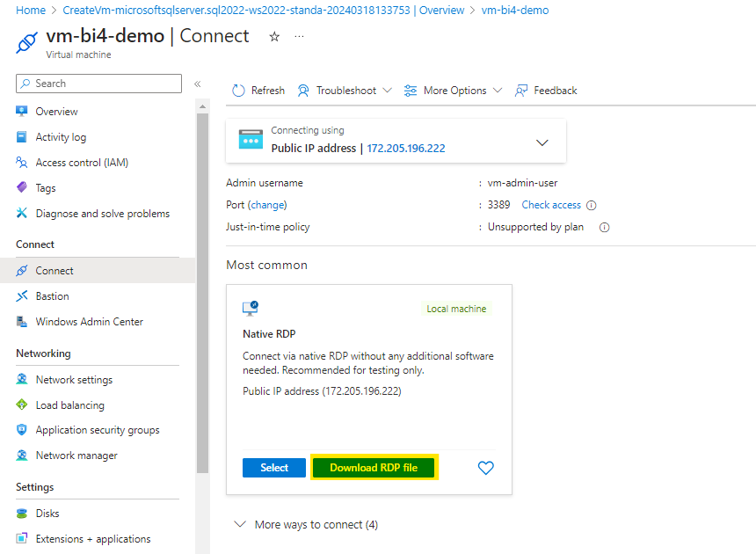Click the info icon next to Check access
The width and height of the screenshot is (756, 554).
click(x=592, y=205)
